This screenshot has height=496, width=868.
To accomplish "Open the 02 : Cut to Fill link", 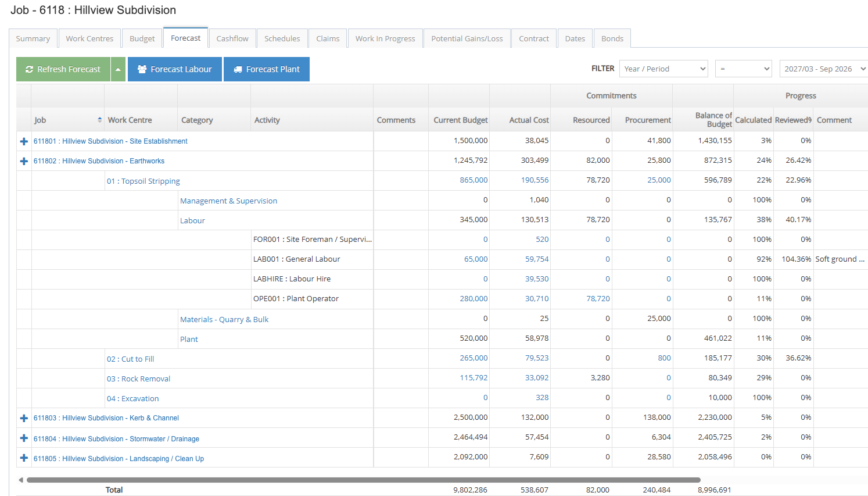I will click(x=130, y=359).
